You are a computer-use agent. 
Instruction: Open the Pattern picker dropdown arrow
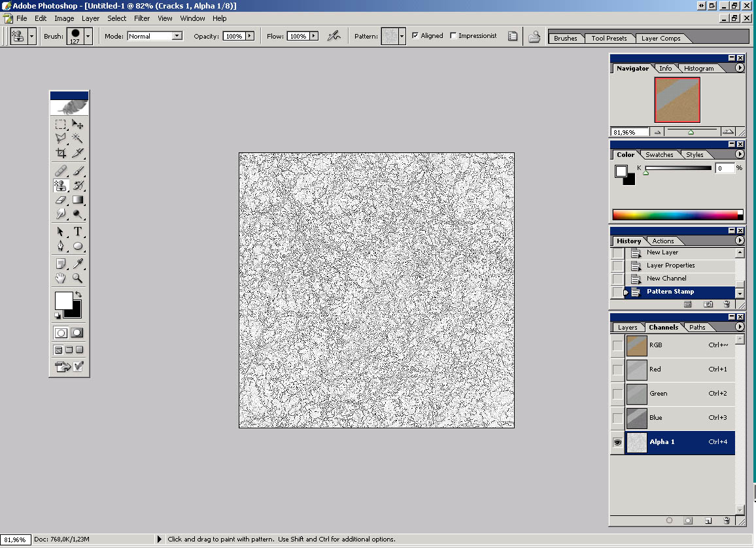point(402,36)
